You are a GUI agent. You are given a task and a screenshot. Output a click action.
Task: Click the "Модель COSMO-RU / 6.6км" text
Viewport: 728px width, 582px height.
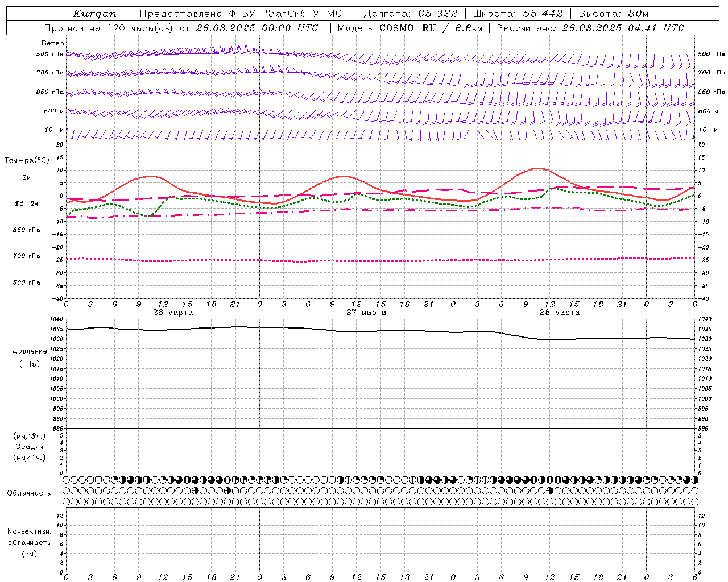point(409,28)
